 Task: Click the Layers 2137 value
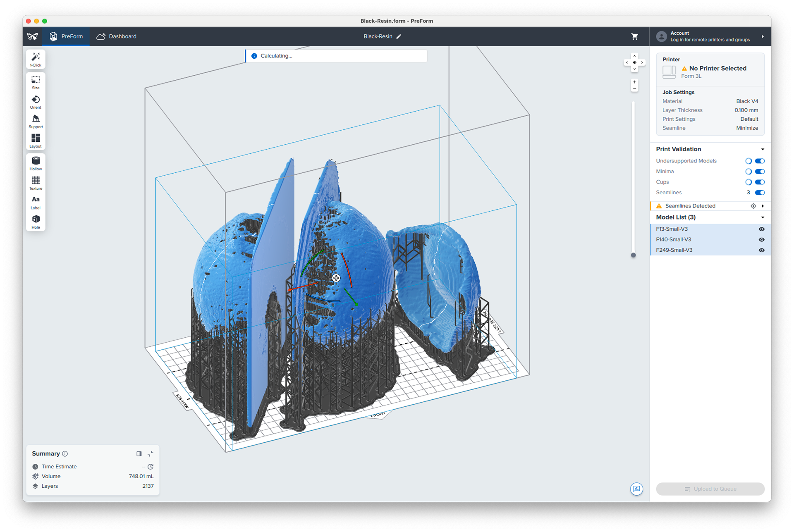pyautogui.click(x=148, y=487)
